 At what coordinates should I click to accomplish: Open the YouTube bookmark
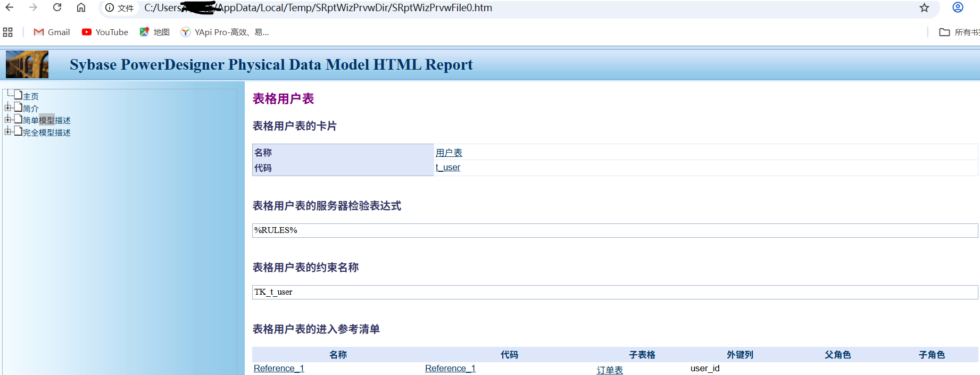[x=105, y=32]
